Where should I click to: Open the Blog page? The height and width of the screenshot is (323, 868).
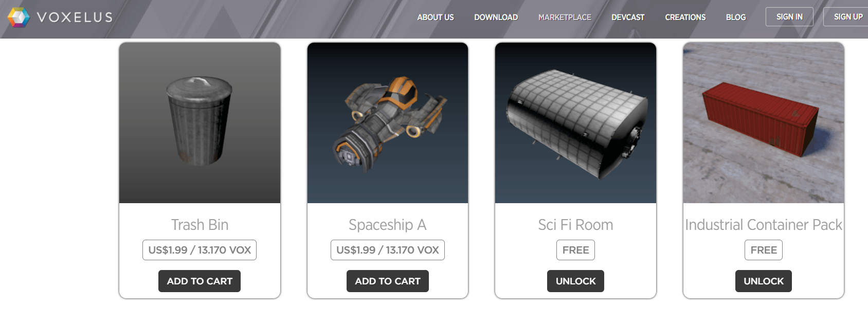736,17
